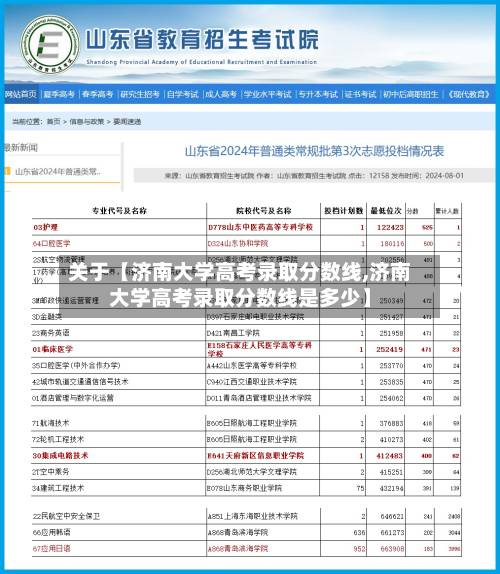Click the rank value 252419
Image resolution: width=500 pixels, height=574 pixels.
pos(390,349)
